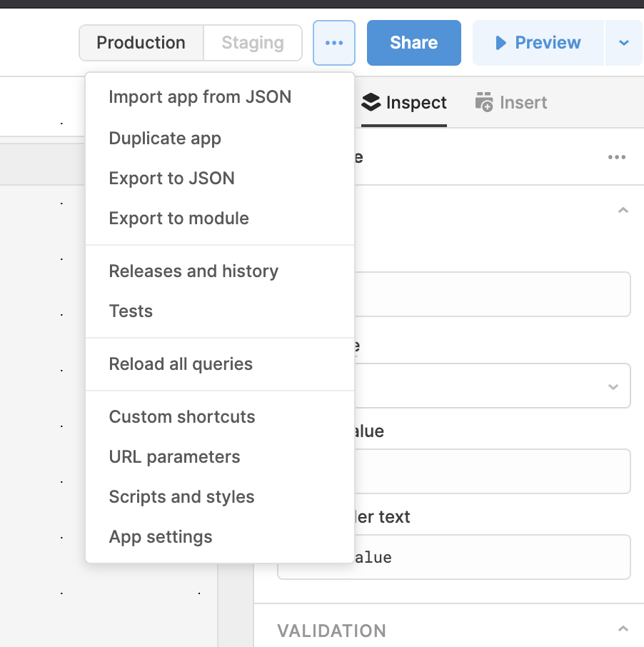Open the component options ellipsis in inspector panel
Viewport: 644px width, 647px height.
[x=616, y=157]
